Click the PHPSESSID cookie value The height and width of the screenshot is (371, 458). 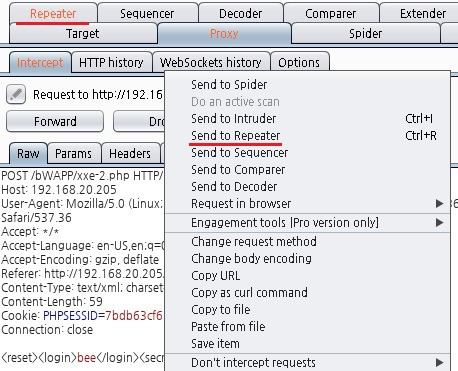(134, 316)
